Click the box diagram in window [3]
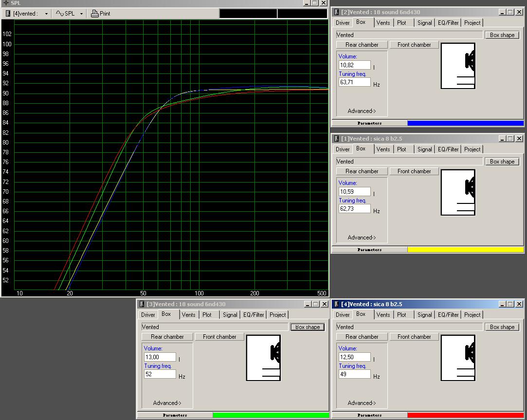Screen dimensions: 527x420 [x=264, y=358]
